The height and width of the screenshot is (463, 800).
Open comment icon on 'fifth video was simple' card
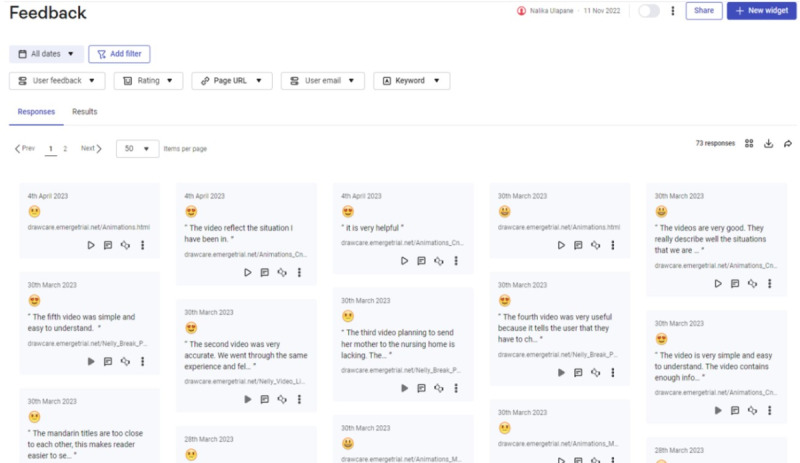pyautogui.click(x=108, y=361)
